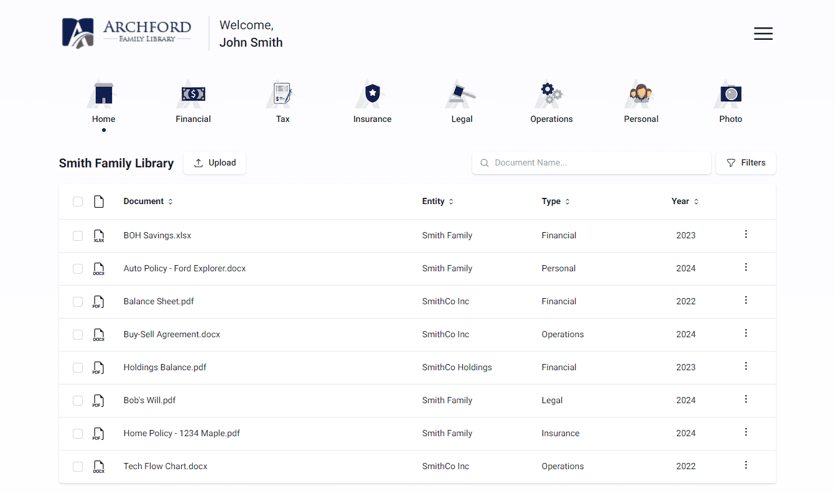Open the Filters panel

(745, 162)
